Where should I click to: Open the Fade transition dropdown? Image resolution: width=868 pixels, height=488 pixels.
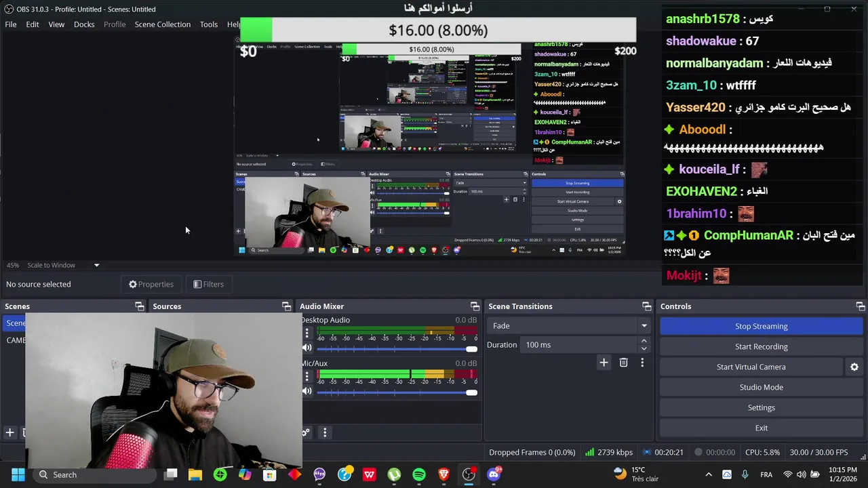tap(568, 326)
